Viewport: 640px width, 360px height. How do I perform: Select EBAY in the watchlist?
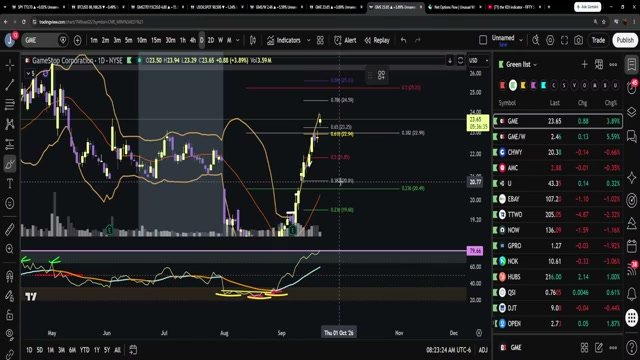click(x=558, y=199)
